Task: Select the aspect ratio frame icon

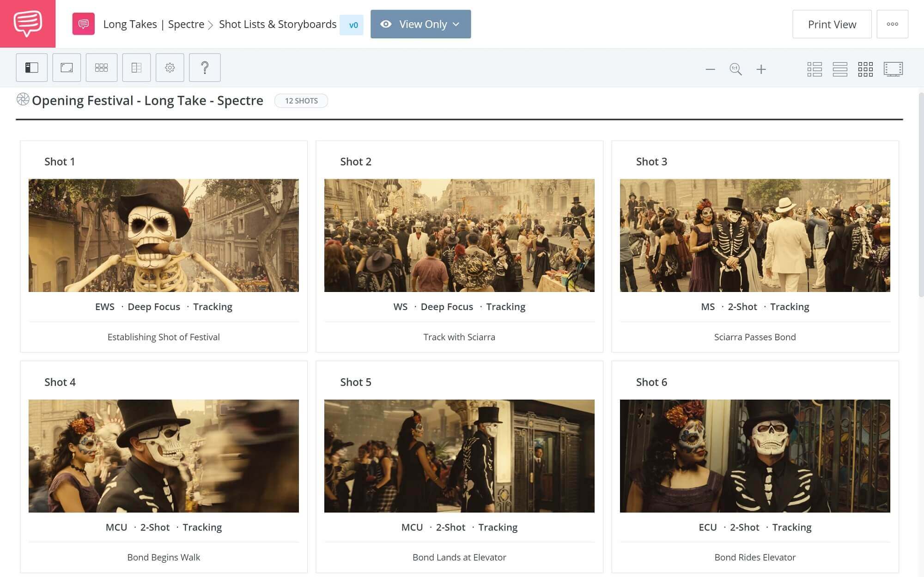Action: [67, 68]
